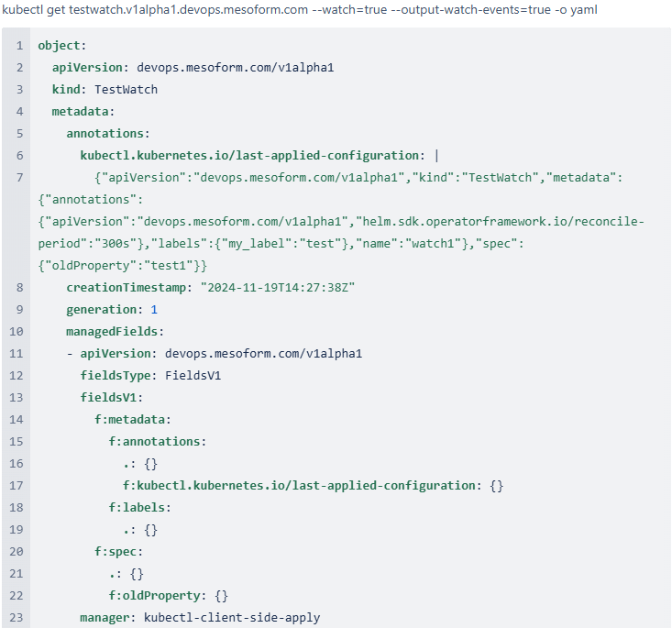Click the 'TestWatch' kind value on line 3
The height and width of the screenshot is (628, 672).
tap(126, 90)
